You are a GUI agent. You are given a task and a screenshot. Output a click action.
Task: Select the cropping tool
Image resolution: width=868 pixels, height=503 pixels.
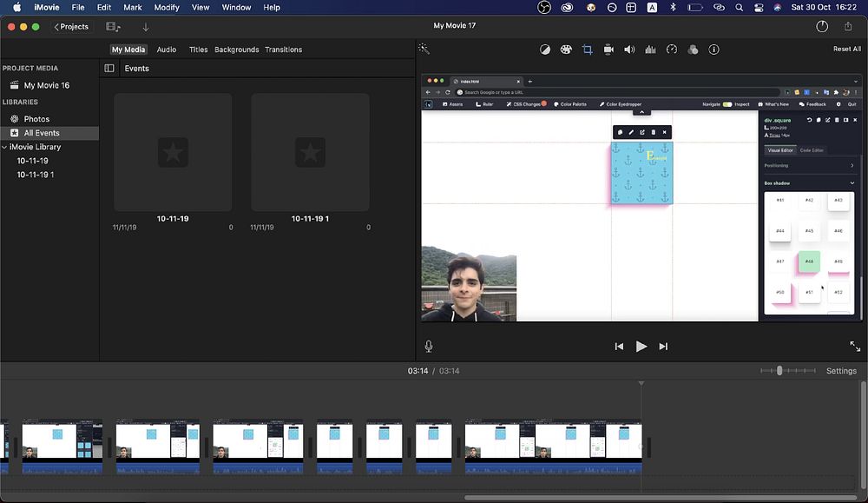coord(588,50)
